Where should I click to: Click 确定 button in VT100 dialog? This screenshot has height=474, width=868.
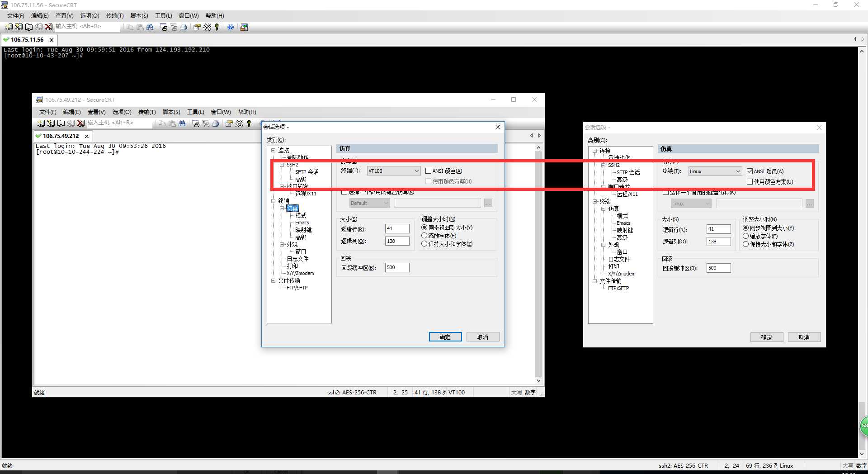pos(445,337)
